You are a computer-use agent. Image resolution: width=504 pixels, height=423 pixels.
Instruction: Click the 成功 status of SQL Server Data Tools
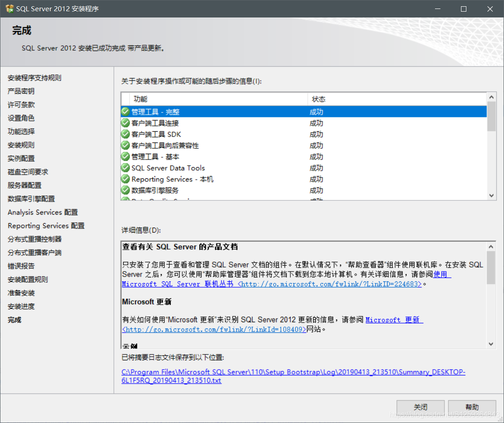click(x=316, y=168)
